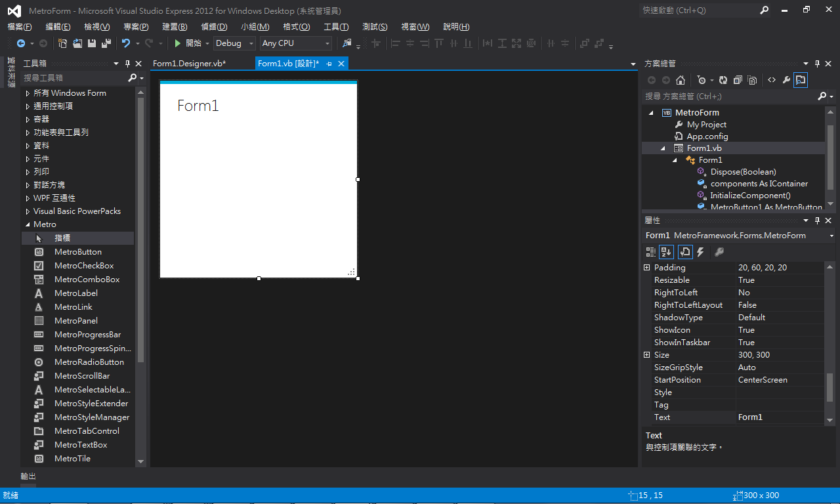Collapse the Form1.vb node in Solution Explorer
The width and height of the screenshot is (840, 504).
pyautogui.click(x=663, y=148)
